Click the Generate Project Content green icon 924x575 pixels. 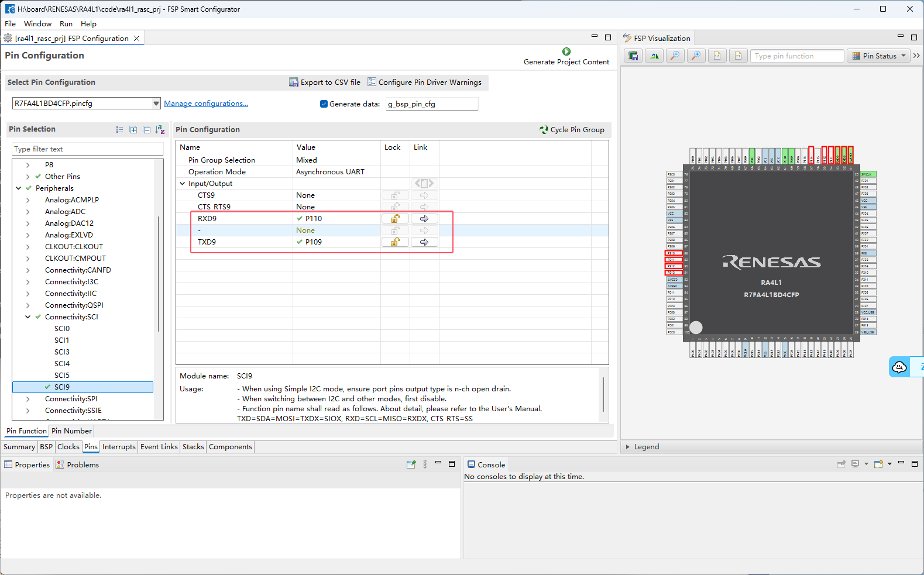click(566, 51)
